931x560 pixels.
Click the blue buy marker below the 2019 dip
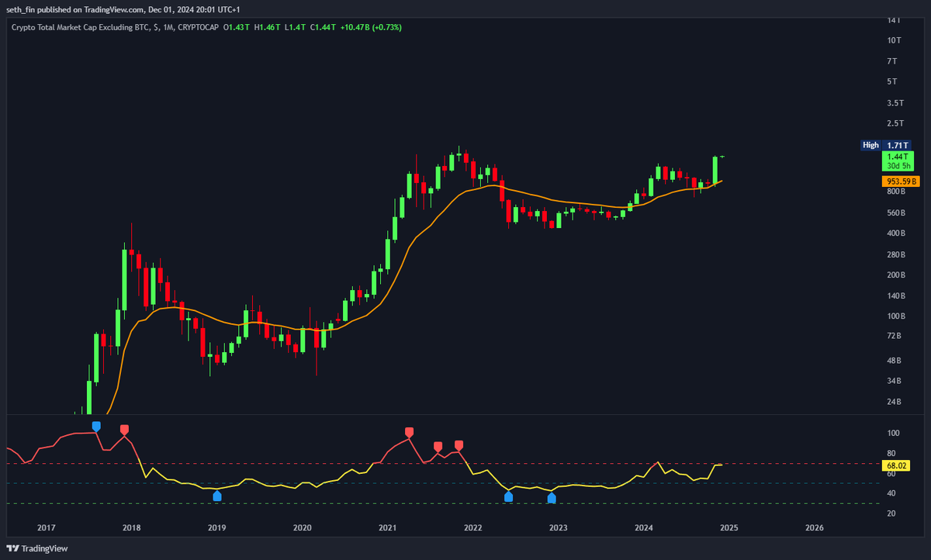pos(217,496)
